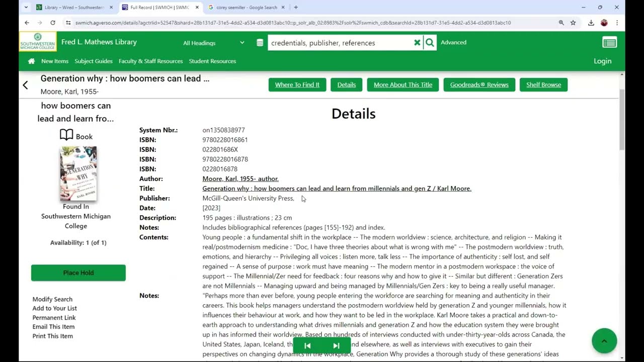Viewport: 644px width, 362px height.
Task: Click the Generation why full title link
Action: 337,189
